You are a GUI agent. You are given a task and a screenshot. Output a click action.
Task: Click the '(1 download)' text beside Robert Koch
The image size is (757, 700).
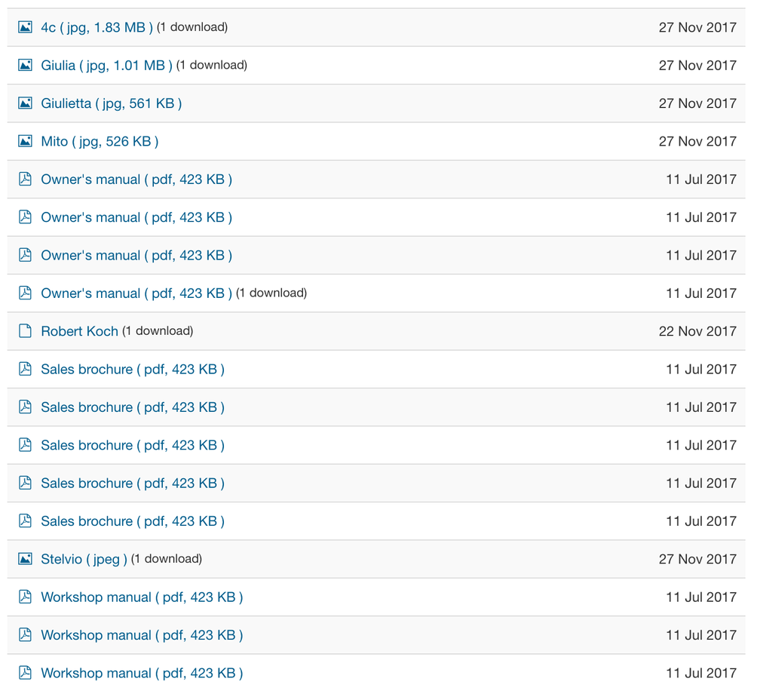(158, 331)
